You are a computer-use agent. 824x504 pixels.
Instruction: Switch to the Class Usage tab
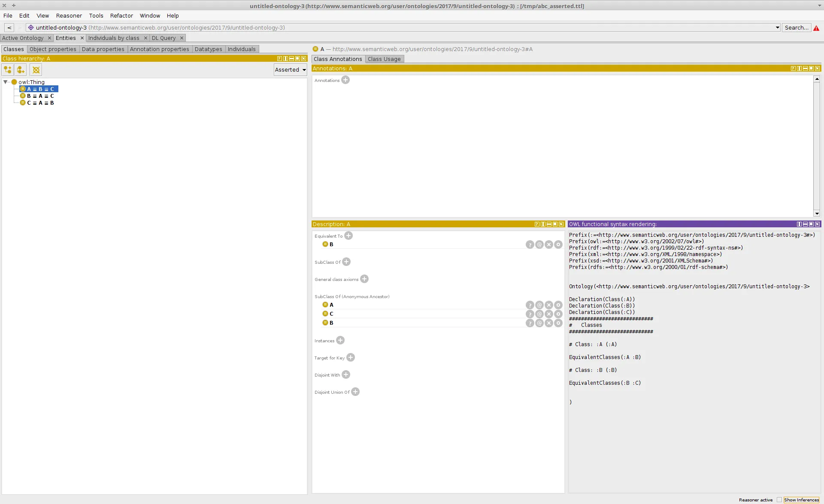pos(384,59)
